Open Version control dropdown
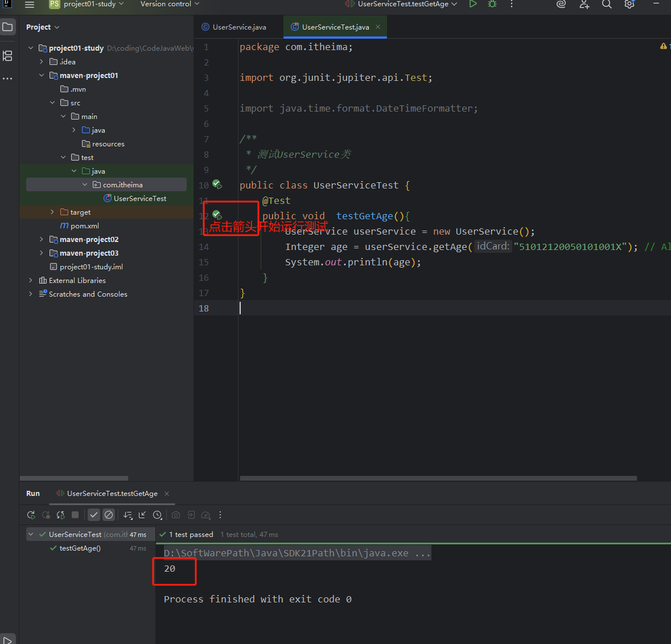The height and width of the screenshot is (644, 671). click(x=170, y=4)
